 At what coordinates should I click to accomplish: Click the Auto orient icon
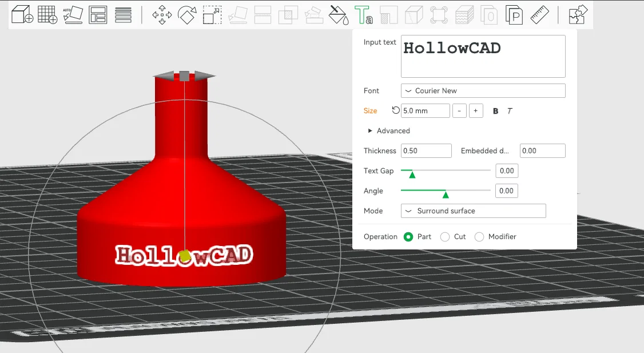(x=73, y=15)
